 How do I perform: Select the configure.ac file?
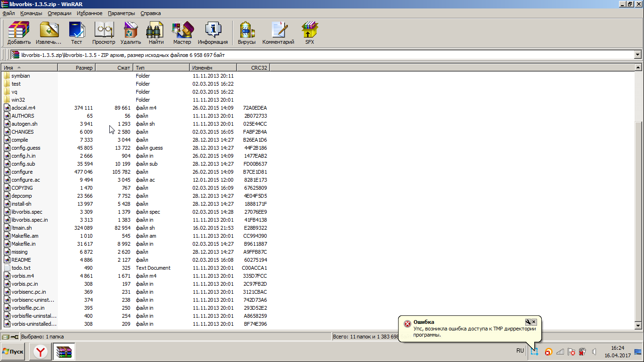pos(25,180)
